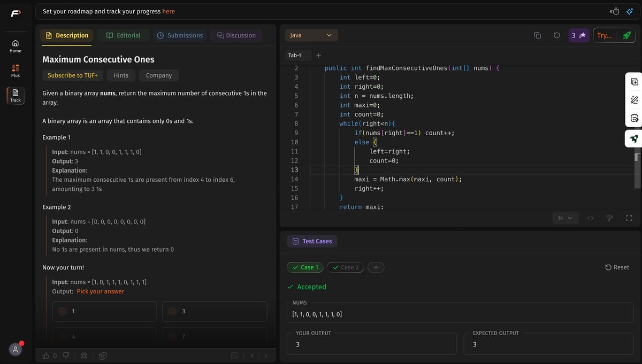Click the sparkle AI icon in the top bar
Screen dimensions: 642x364
point(630,11)
